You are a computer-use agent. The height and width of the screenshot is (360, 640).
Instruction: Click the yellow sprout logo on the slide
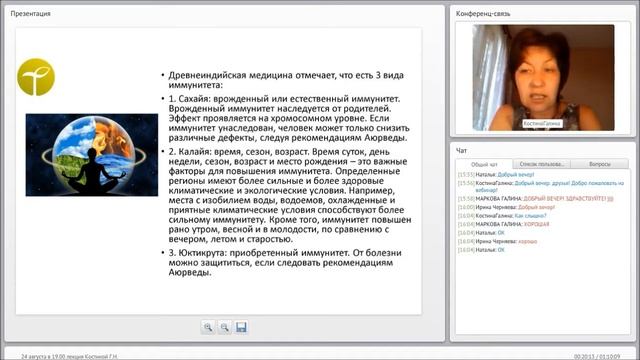[x=36, y=77]
